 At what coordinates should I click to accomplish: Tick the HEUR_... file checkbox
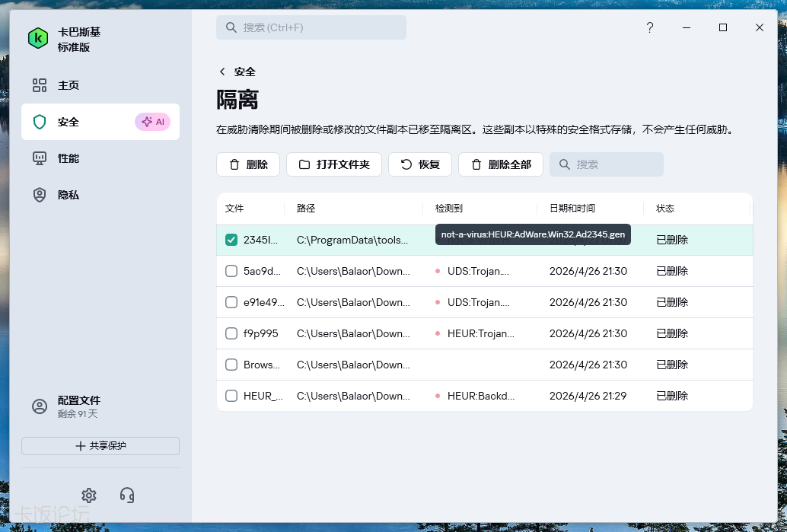click(x=231, y=396)
